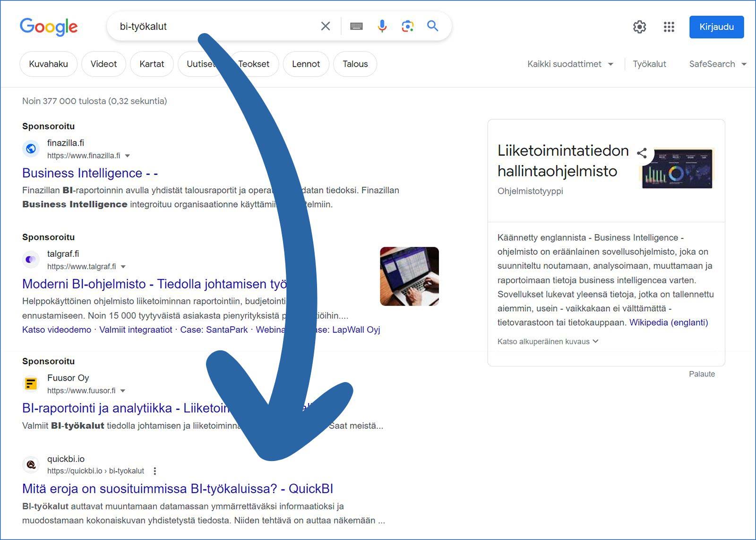This screenshot has width=756, height=540.
Task: Click the https://www.talgraf.fi URL text
Action: coord(82,267)
